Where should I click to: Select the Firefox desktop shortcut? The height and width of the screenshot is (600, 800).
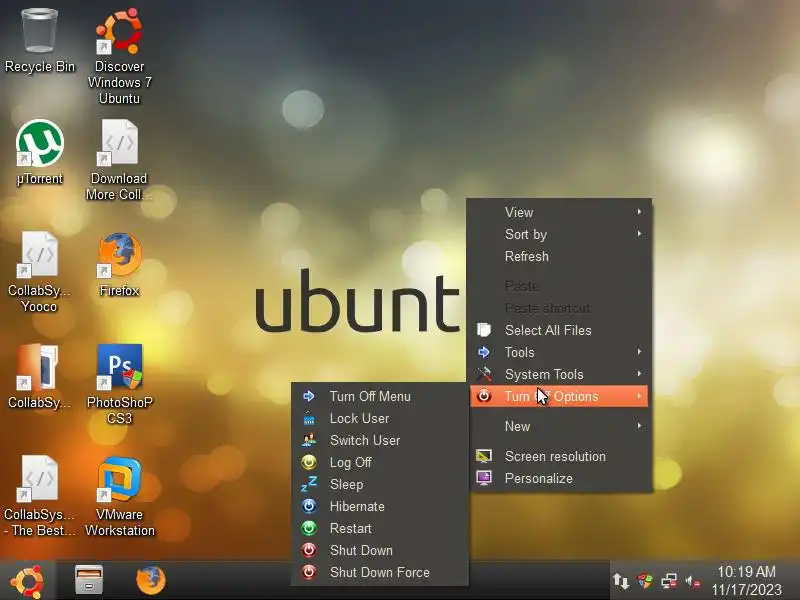pyautogui.click(x=119, y=255)
